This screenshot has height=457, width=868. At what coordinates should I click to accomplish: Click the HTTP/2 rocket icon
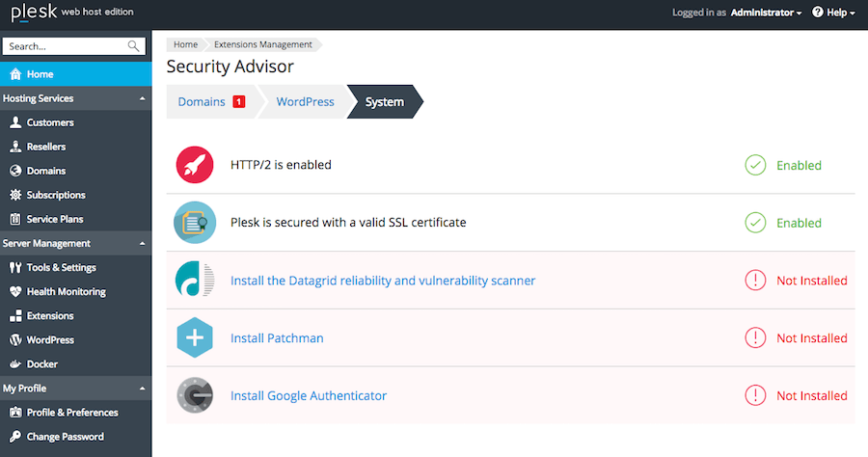[194, 165]
